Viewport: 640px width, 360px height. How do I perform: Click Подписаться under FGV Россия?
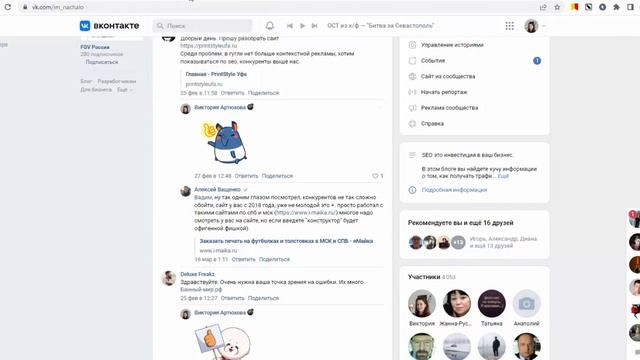102,62
